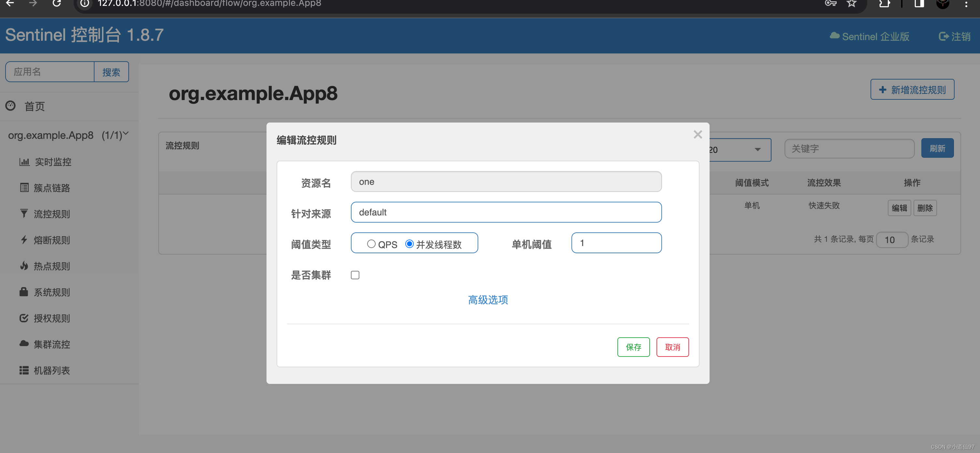Open 首页 in the sidebar

[35, 106]
